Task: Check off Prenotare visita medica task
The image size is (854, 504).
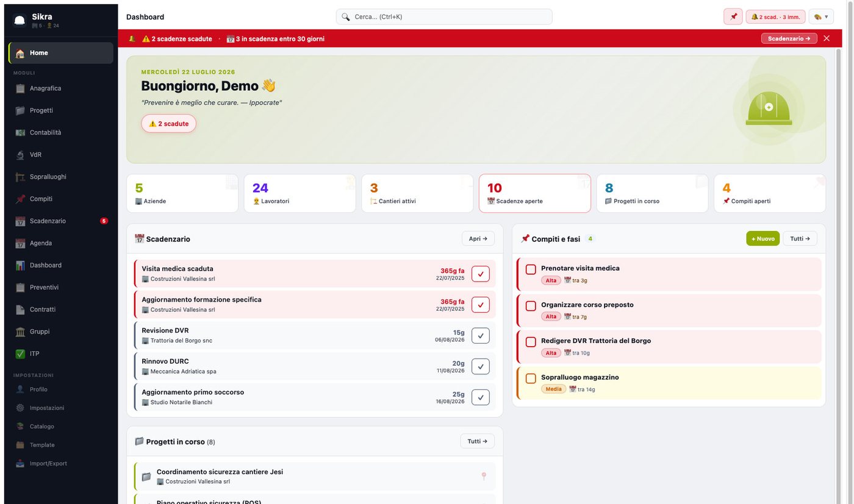Action: [531, 269]
